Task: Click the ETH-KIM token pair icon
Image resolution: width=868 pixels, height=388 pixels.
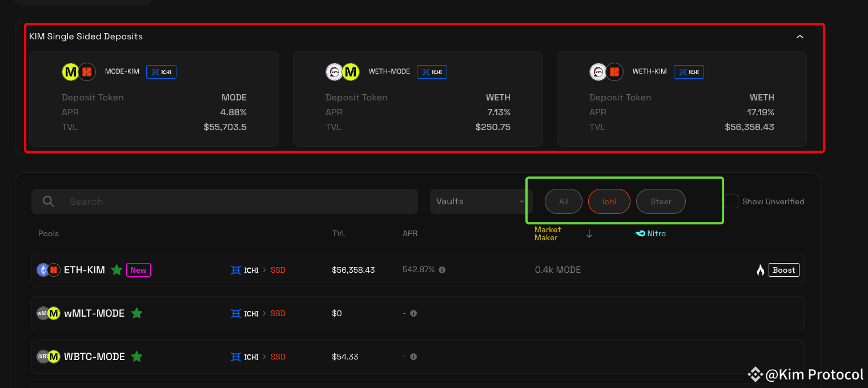Action: tap(49, 270)
